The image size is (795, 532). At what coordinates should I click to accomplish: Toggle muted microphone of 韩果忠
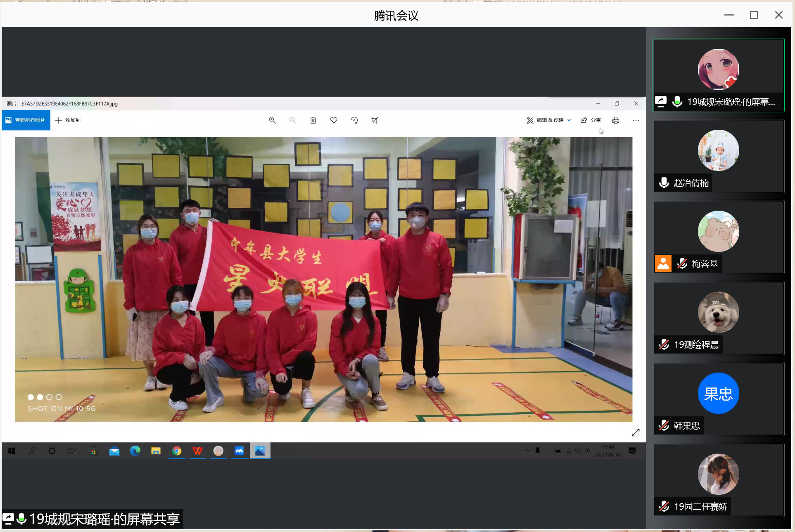tap(664, 425)
